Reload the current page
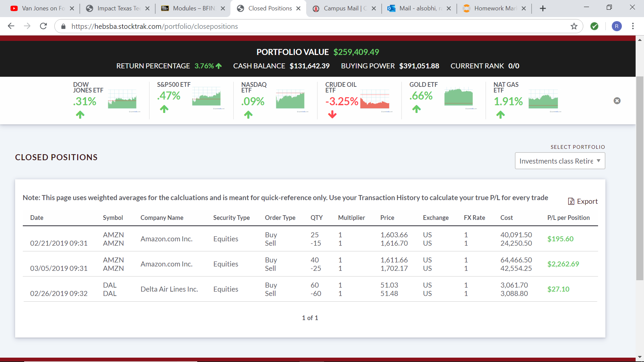The width and height of the screenshot is (644, 362). point(43,26)
